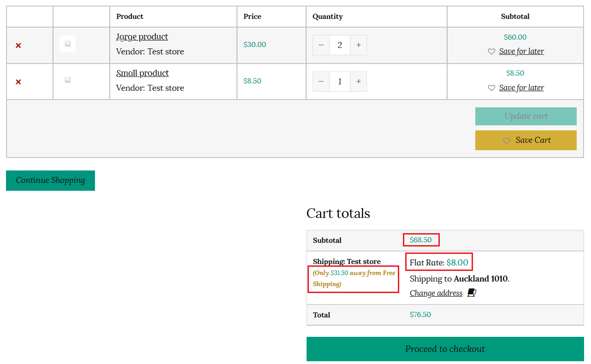Click the Save Cart button
The height and width of the screenshot is (364, 591).
coord(526,140)
